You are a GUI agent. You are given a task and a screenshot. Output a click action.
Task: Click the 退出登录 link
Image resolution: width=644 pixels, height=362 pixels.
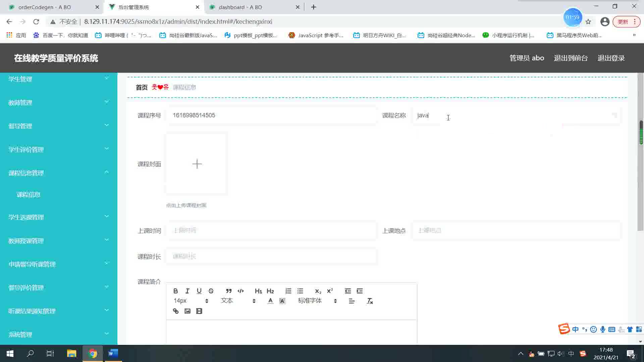coord(611,58)
